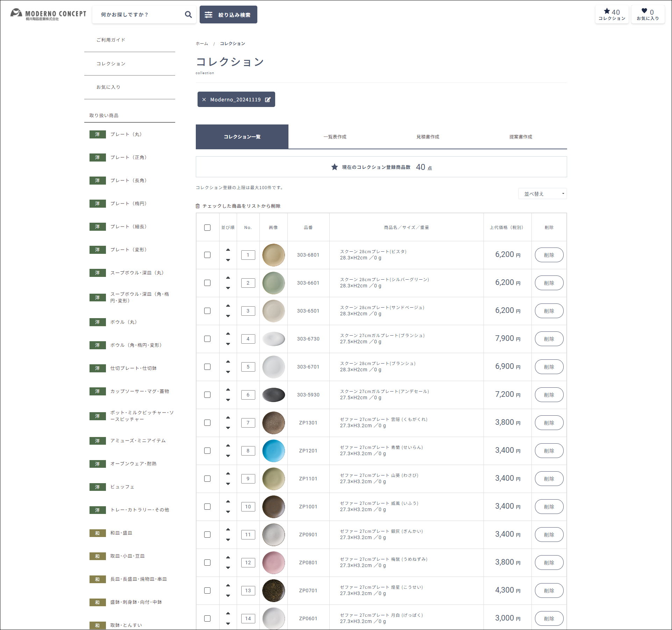The image size is (672, 630).
Task: Open the 絞り込み検索 filter panel
Action: click(228, 15)
